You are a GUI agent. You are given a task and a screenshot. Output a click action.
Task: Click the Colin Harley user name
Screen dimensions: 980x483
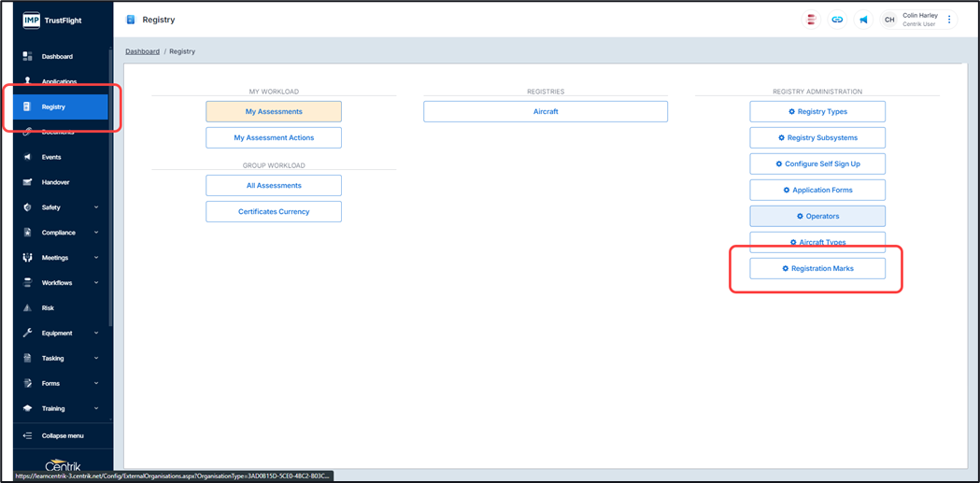(x=920, y=16)
